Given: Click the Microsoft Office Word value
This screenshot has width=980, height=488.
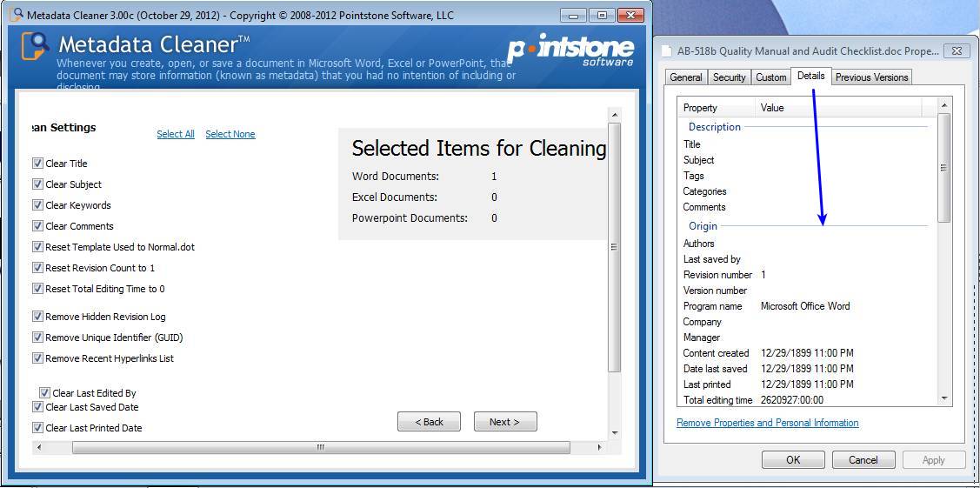Looking at the screenshot, I should tap(805, 306).
